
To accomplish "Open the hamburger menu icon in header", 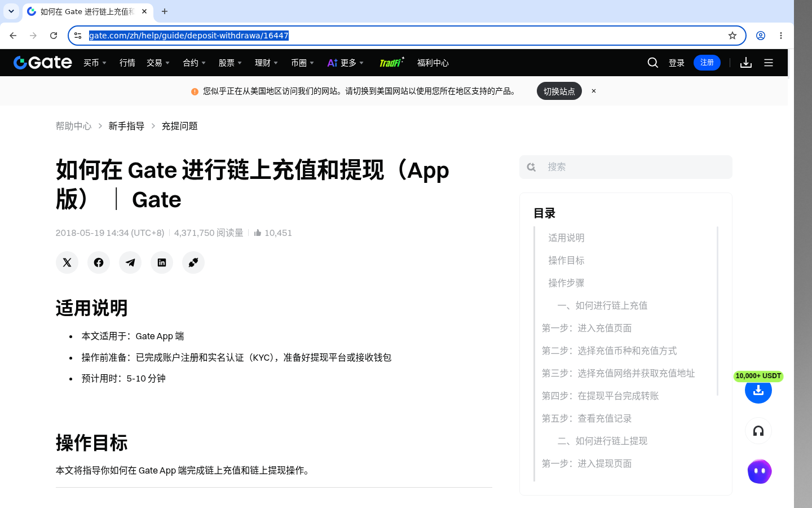I will [x=769, y=63].
